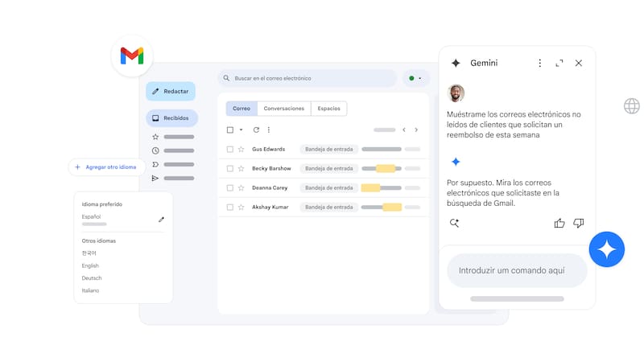Click the blue Gemini sparkle button
Screen dimensions: 644x362
click(607, 249)
